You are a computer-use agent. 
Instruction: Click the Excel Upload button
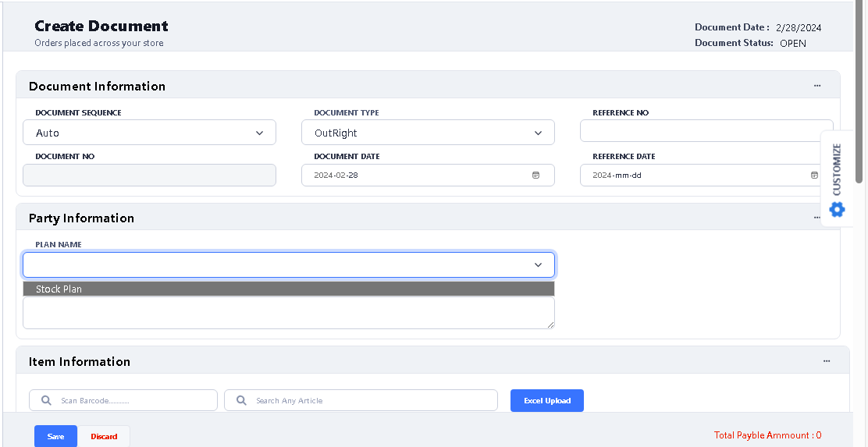546,400
